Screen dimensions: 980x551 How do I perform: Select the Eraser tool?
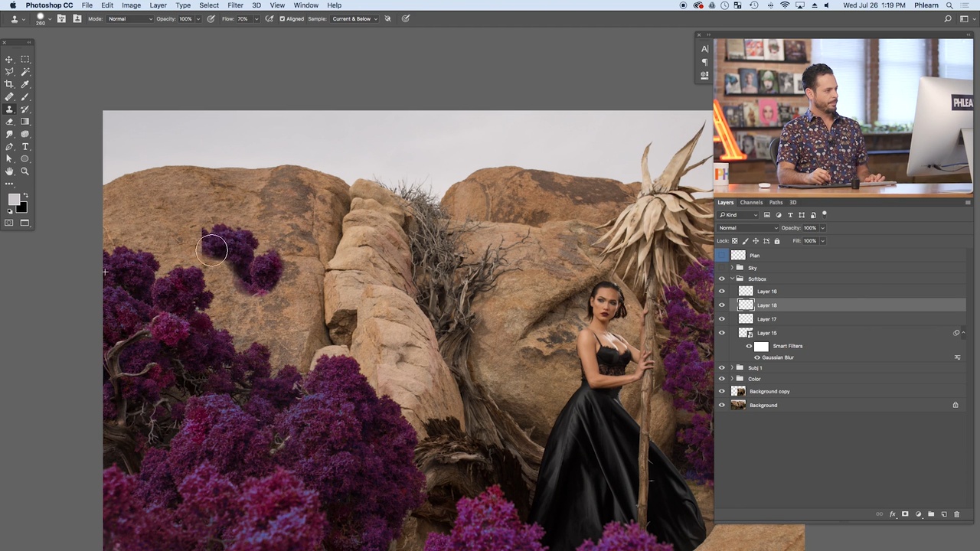point(9,122)
